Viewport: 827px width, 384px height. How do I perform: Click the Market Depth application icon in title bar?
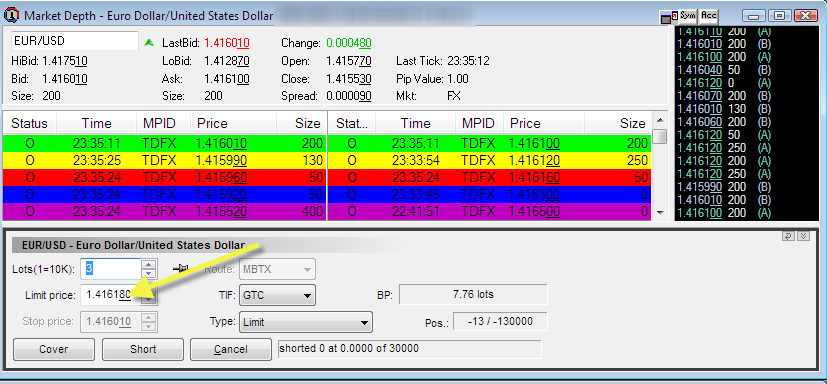11,15
